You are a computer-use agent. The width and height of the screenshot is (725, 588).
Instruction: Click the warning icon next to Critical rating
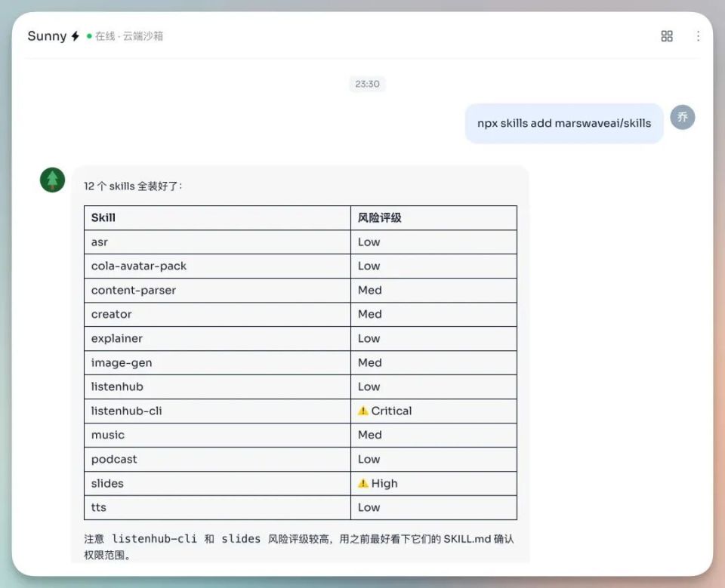point(364,411)
